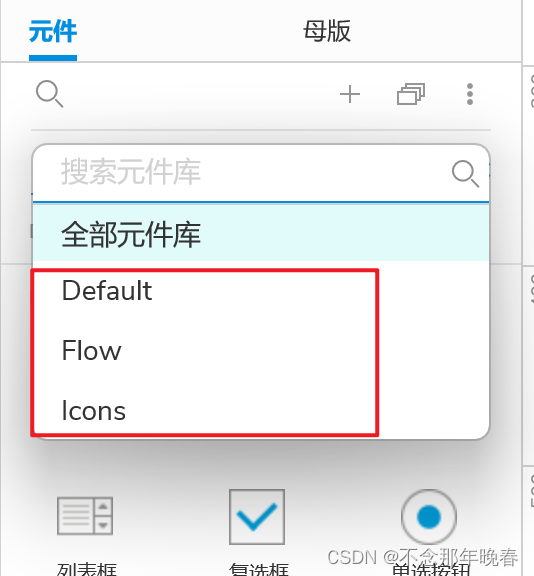Focus the 搜索元件库 search field
The width and height of the screenshot is (534, 576).
click(x=261, y=173)
